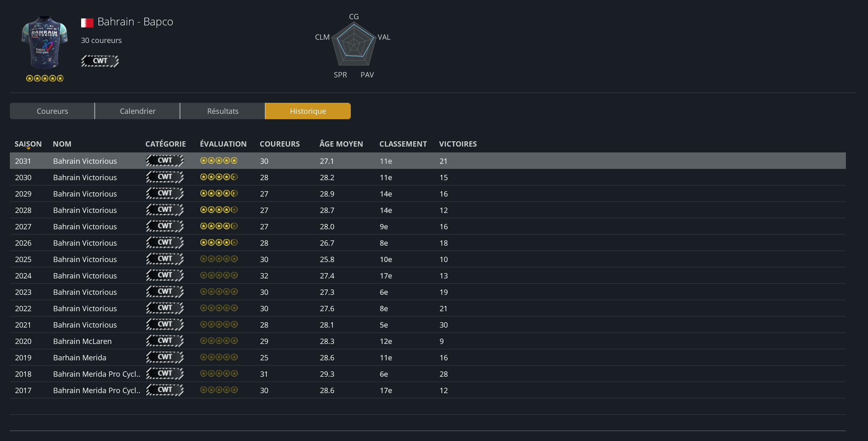Viewport: 868px width, 441px height.
Task: Click the star evaluation for season 2026
Action: click(219, 242)
